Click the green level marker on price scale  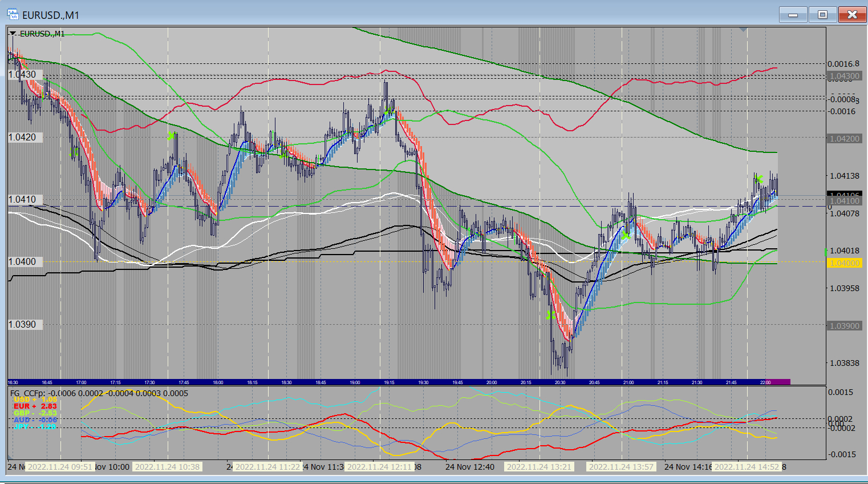[x=825, y=252]
